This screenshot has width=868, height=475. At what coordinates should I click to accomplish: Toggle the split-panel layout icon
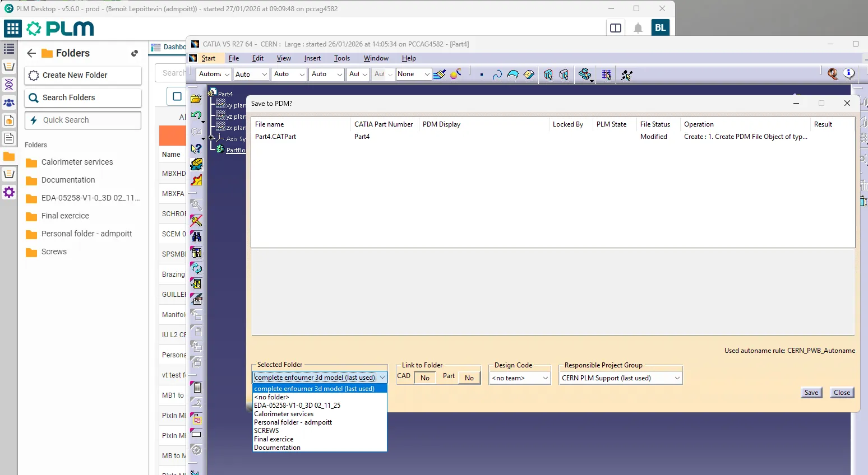[x=615, y=28]
